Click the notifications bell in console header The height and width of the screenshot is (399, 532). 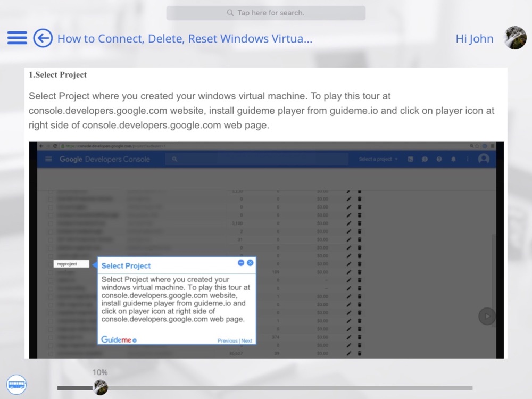click(454, 159)
